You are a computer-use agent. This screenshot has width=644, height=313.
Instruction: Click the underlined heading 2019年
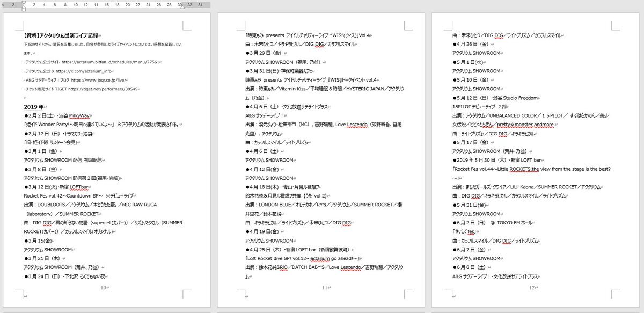[33, 107]
